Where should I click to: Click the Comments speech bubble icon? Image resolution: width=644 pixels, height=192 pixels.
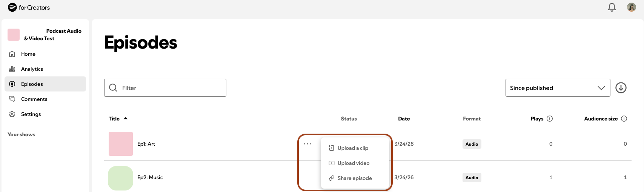12,99
